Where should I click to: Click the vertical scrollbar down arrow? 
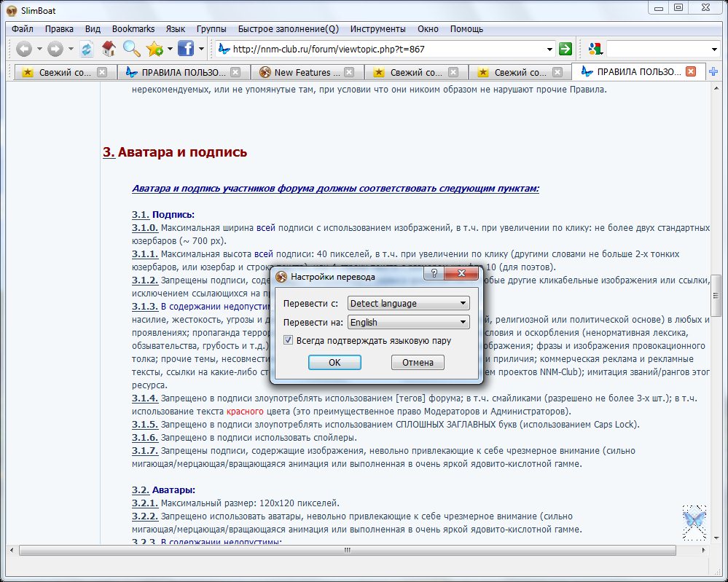716,539
